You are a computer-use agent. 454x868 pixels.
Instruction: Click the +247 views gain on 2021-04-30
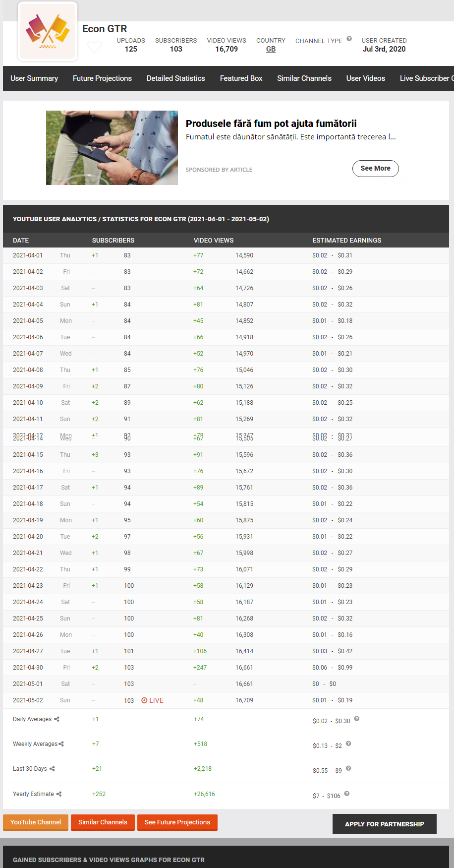point(200,668)
